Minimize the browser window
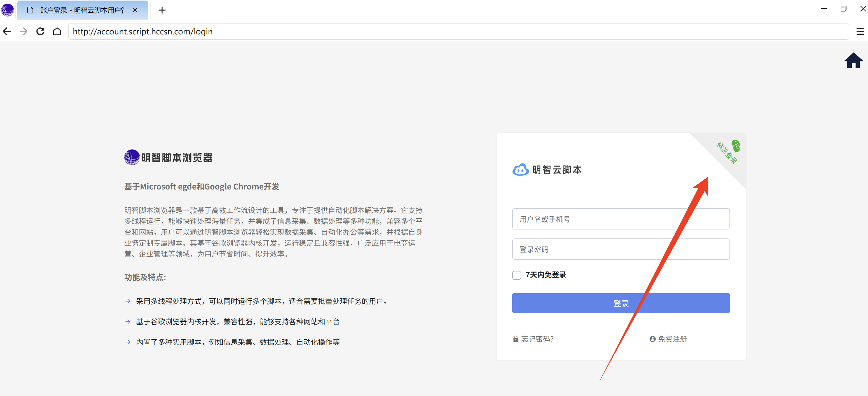 [x=824, y=9]
